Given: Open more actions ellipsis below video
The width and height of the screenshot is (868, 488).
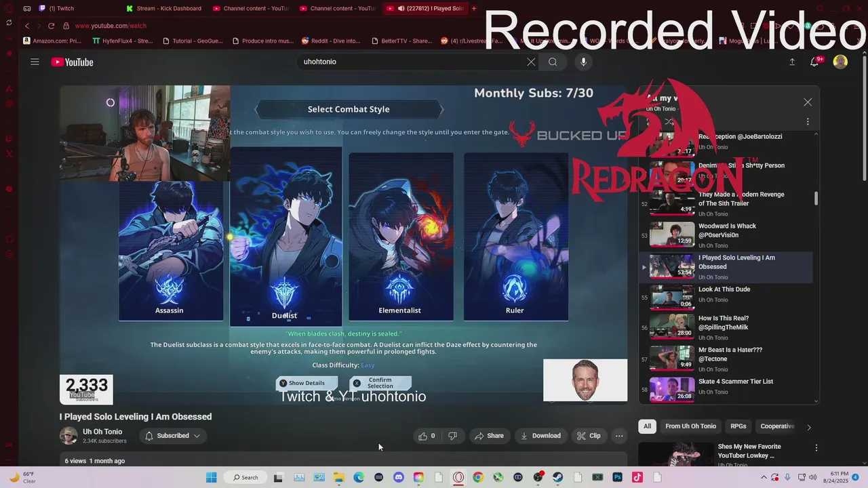Looking at the screenshot, I should point(619,436).
